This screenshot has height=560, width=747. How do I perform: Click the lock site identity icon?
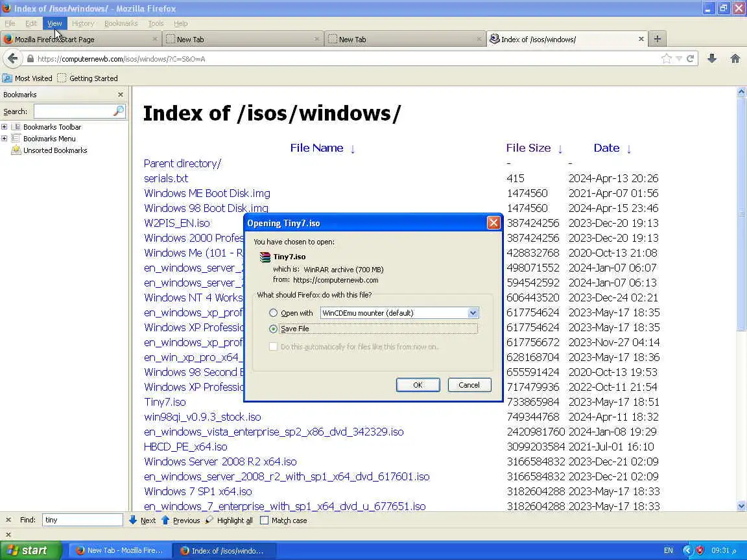[30, 58]
